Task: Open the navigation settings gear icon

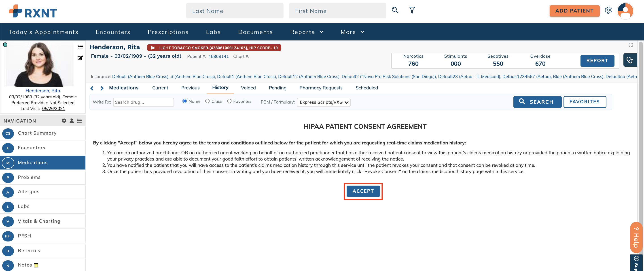Action: pos(64,121)
